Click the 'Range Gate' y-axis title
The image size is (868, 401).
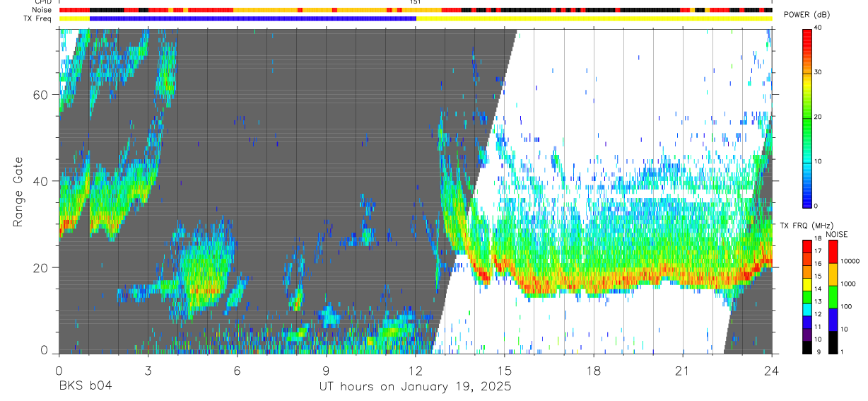[x=19, y=192]
